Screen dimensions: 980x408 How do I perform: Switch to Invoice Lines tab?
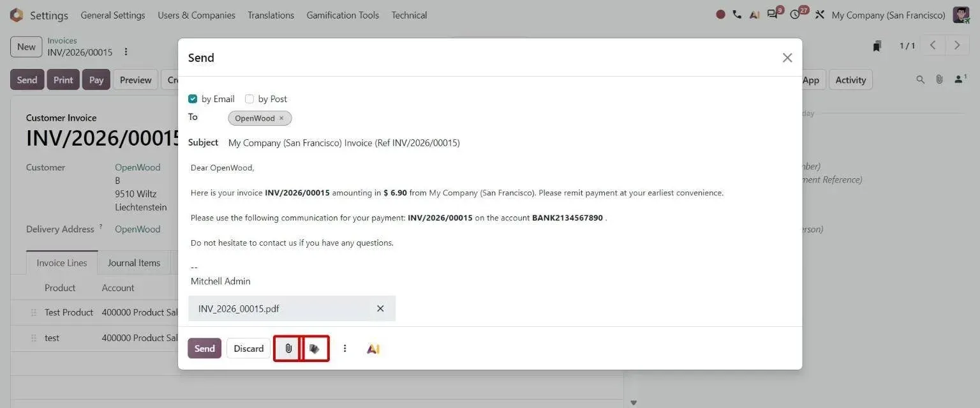62,262
